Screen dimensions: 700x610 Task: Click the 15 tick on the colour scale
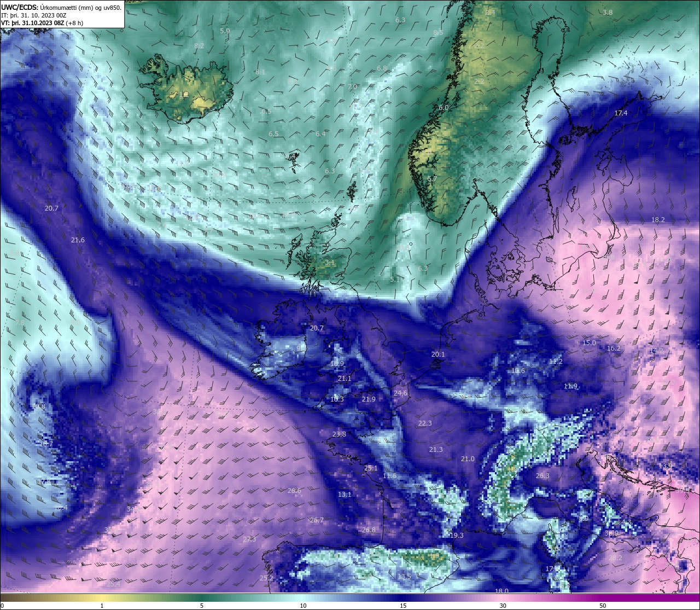[x=403, y=606]
